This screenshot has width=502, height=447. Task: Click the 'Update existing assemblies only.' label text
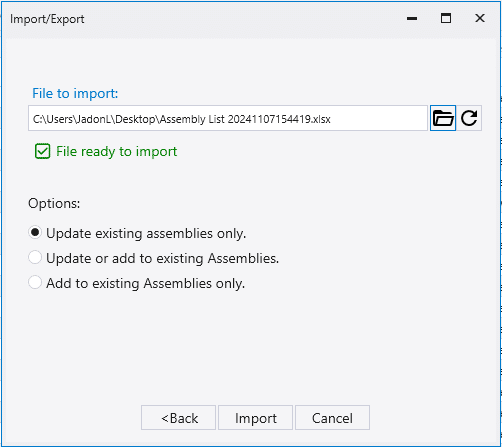(x=146, y=233)
